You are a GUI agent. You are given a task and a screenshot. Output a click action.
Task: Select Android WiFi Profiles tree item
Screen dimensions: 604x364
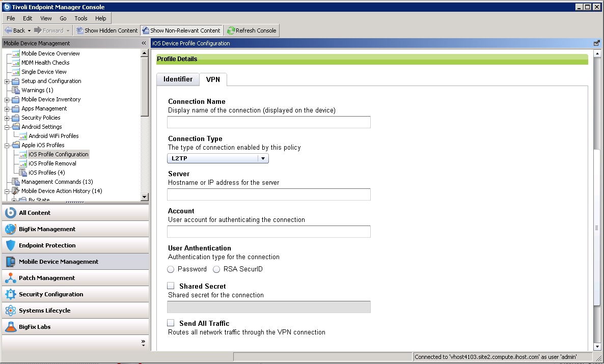(x=53, y=136)
